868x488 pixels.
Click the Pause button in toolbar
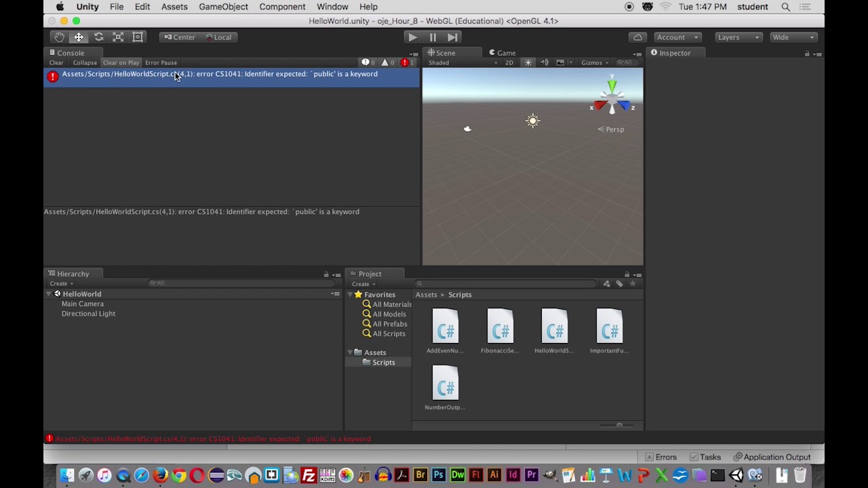pos(433,37)
